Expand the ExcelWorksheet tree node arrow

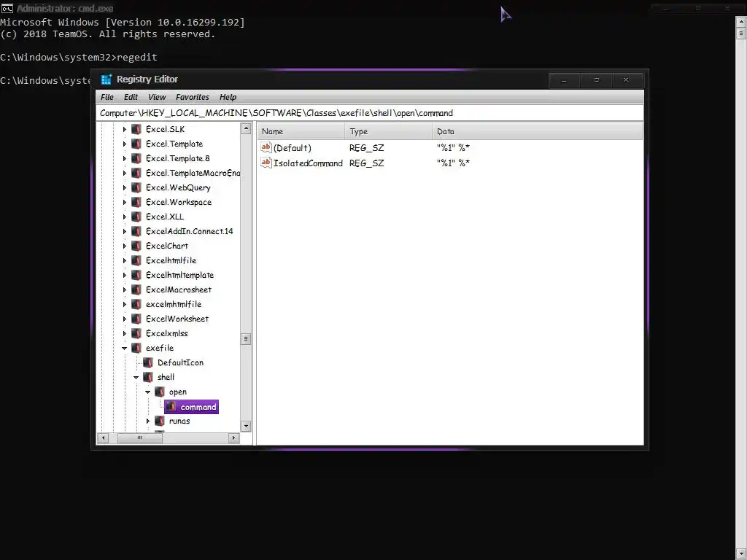(124, 319)
